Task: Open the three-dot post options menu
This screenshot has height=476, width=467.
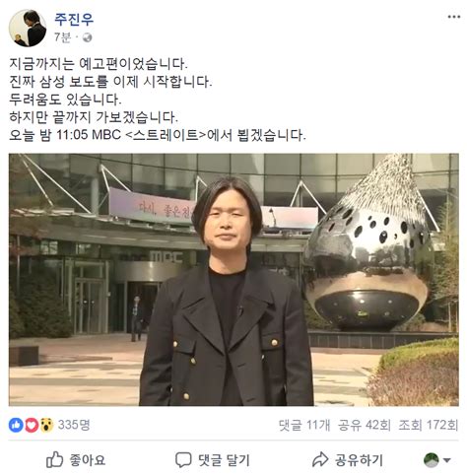Action: click(x=454, y=17)
